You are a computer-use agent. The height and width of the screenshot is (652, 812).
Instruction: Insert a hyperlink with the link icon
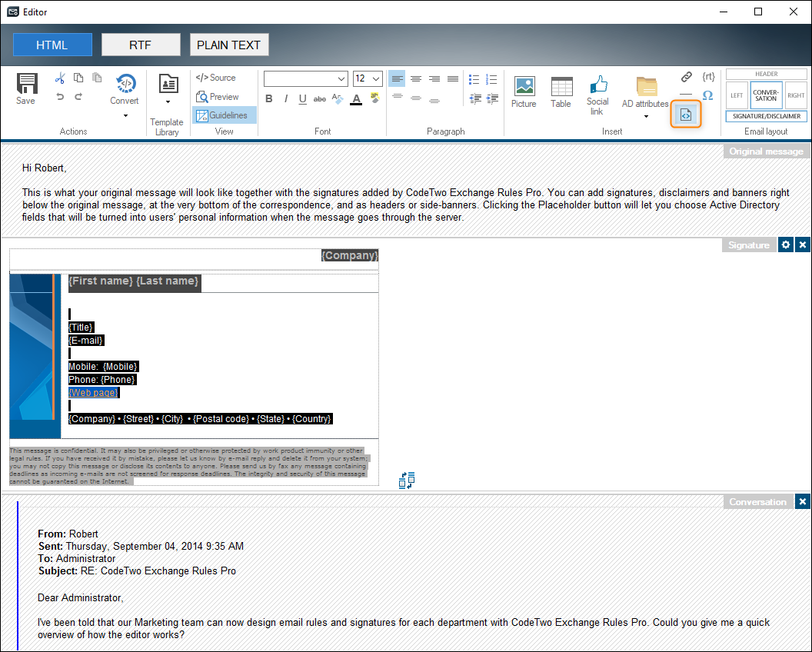(686, 76)
